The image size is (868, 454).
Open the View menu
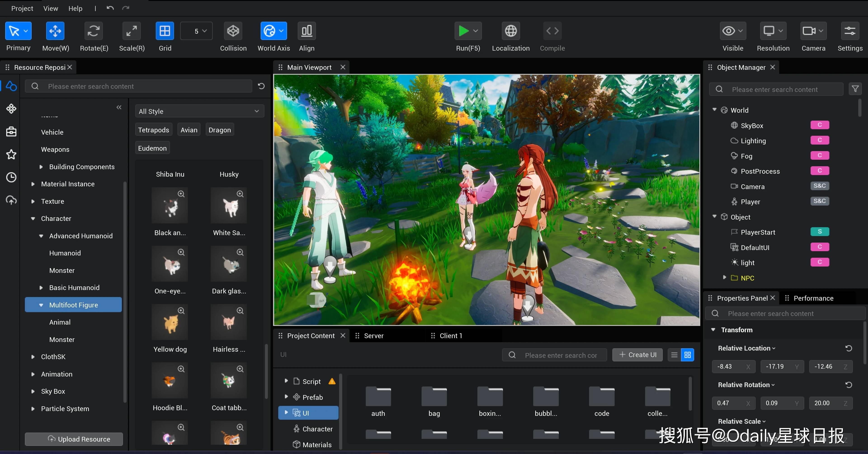click(x=51, y=8)
